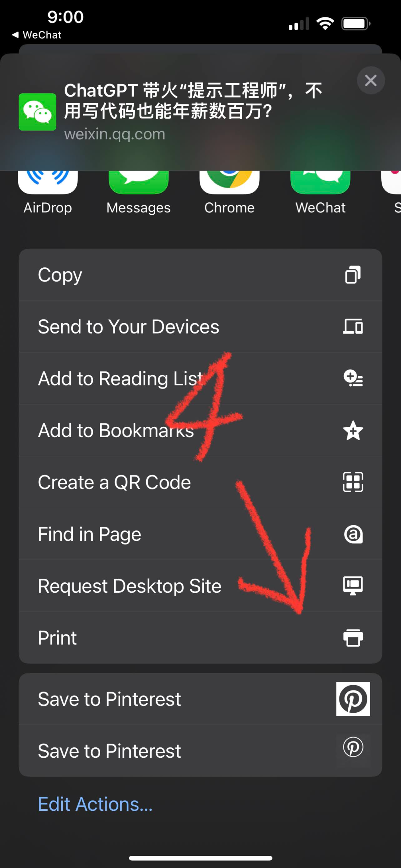Image resolution: width=401 pixels, height=868 pixels.
Task: Tap the weixin.qq.com URL text
Action: point(114,134)
